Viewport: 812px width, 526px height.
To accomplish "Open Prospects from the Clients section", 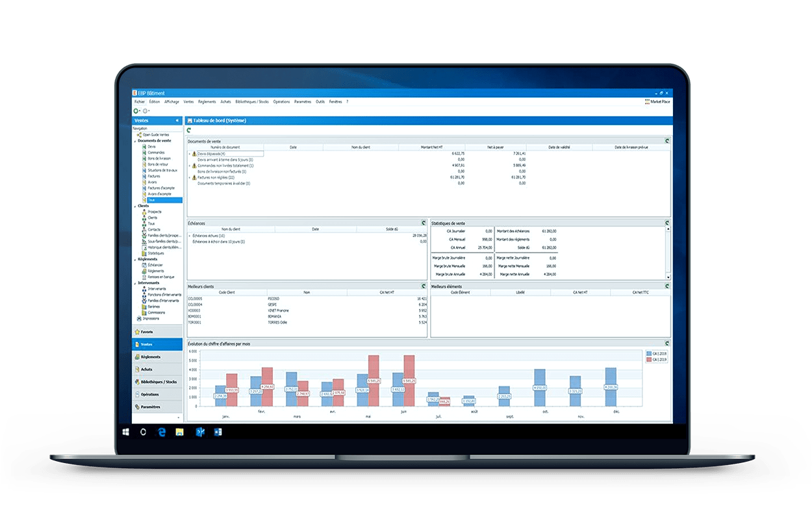I will [x=144, y=212].
